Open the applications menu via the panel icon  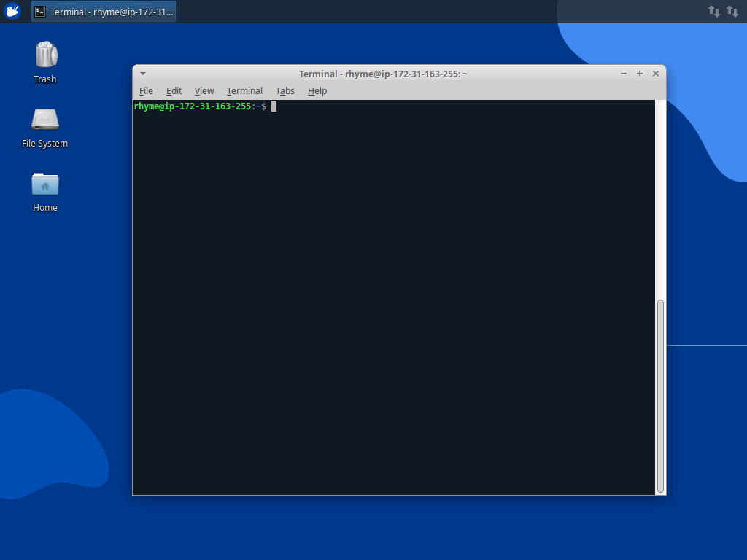point(13,11)
